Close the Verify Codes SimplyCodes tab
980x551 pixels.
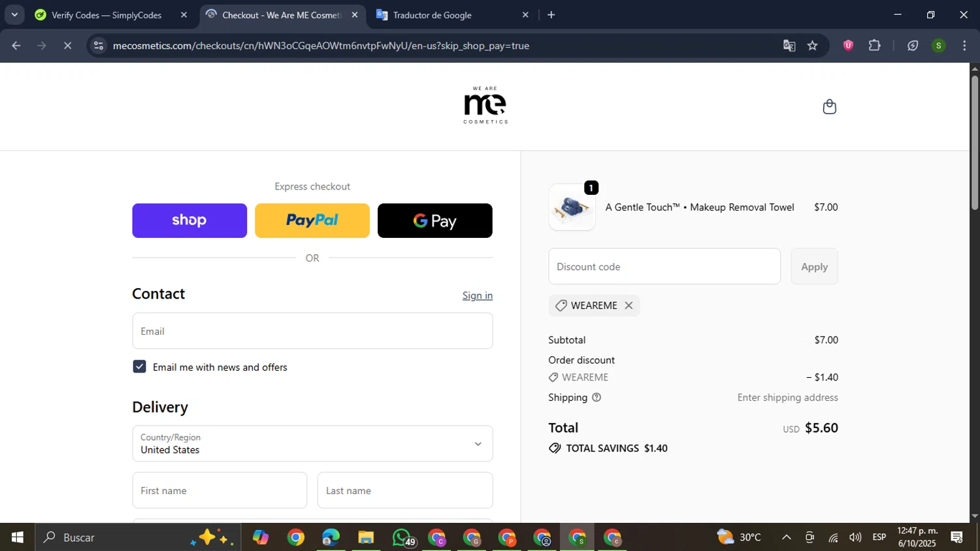pyautogui.click(x=184, y=14)
